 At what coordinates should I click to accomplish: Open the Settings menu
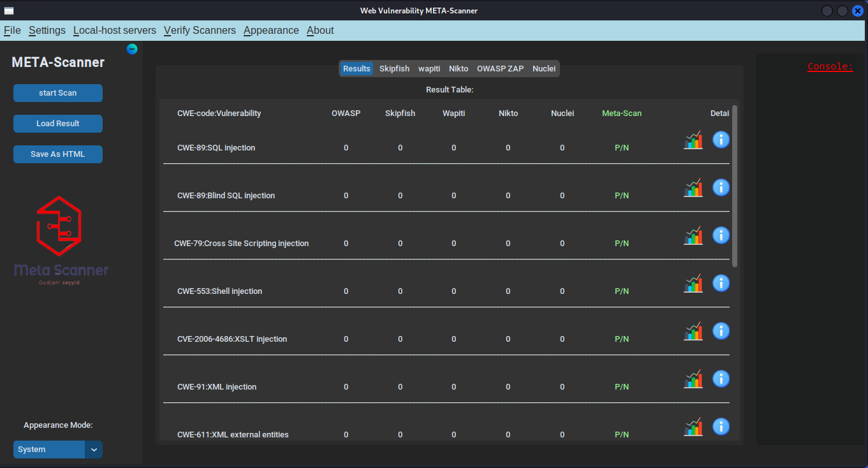point(47,30)
